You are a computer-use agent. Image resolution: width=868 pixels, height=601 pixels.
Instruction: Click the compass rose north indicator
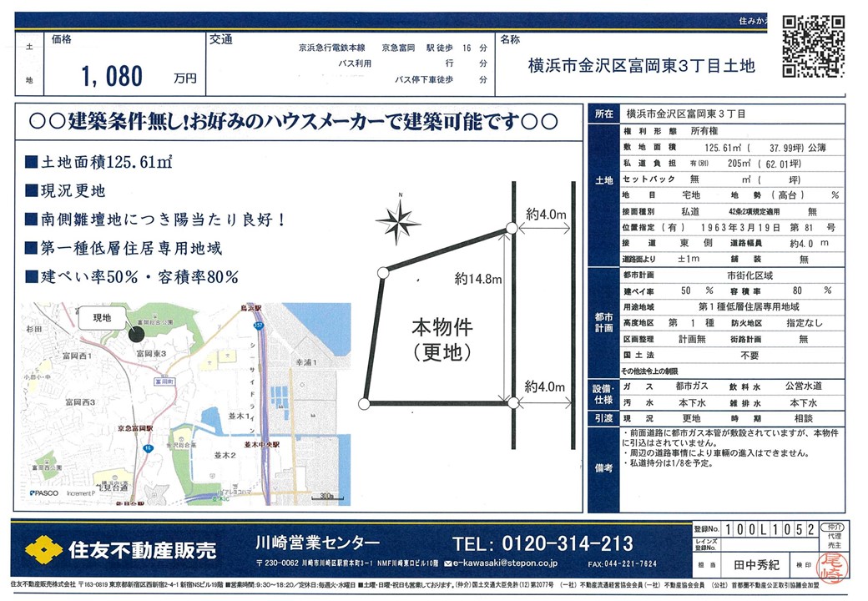(x=398, y=221)
